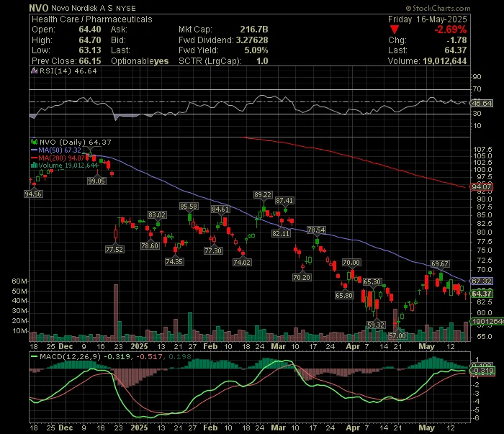Click the red 94.07 MA(200) axis tag
The image size is (504, 434).
coord(482,187)
